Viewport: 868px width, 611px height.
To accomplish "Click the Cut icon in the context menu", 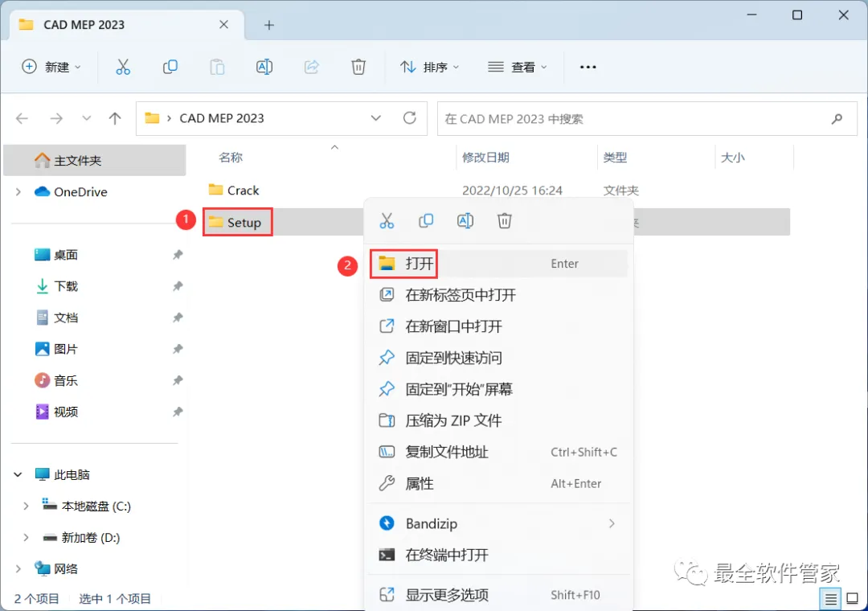I will point(387,221).
